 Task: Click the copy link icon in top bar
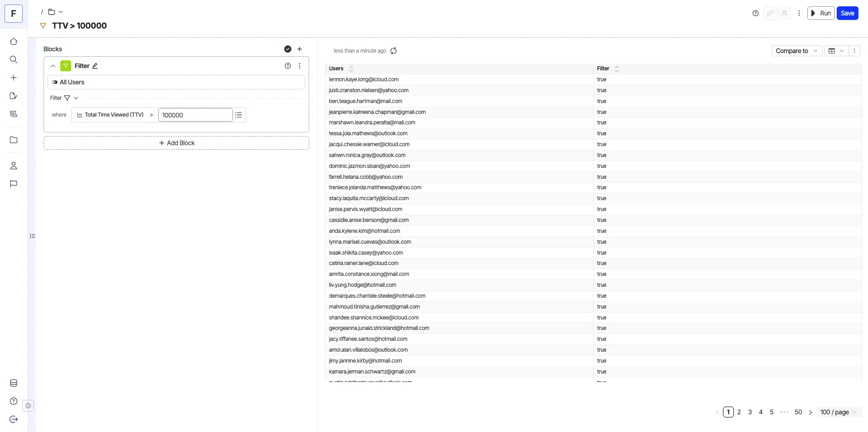770,13
